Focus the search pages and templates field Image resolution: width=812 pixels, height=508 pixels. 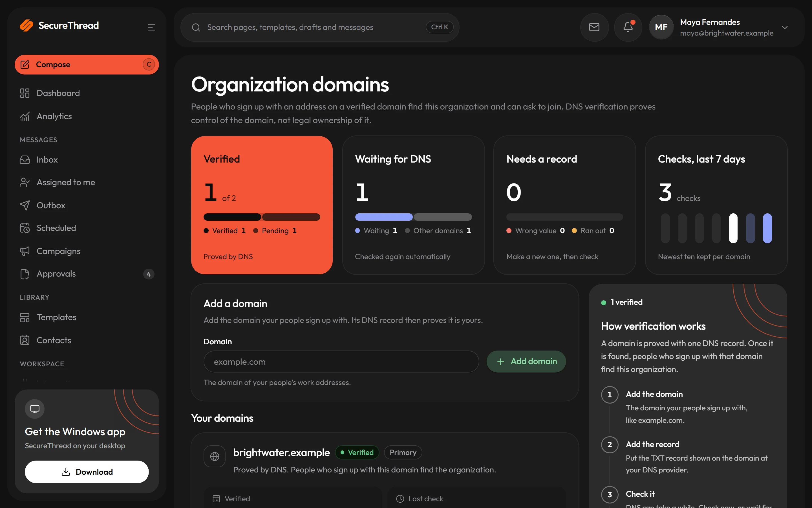click(320, 27)
